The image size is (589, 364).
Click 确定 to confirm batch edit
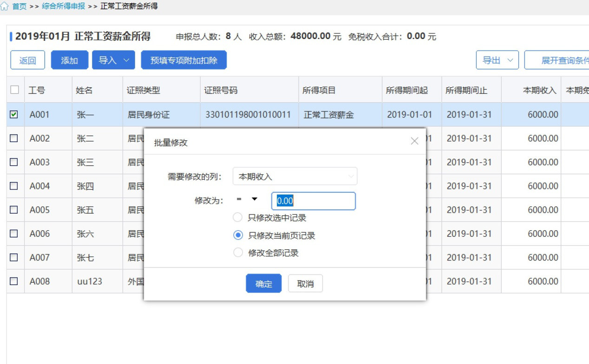click(x=264, y=284)
